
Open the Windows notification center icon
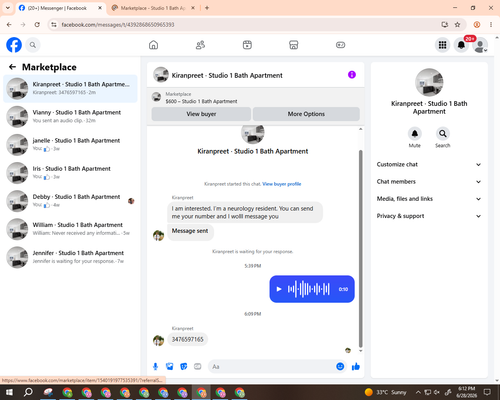487,392
